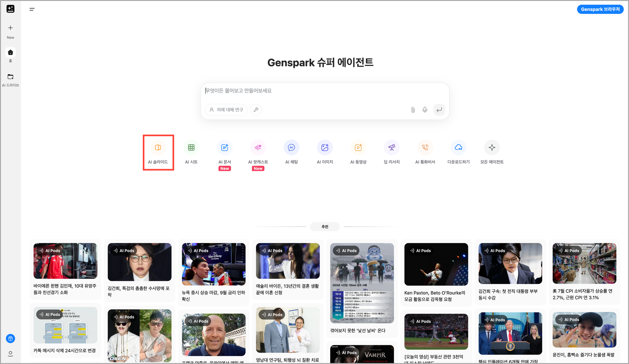Open AI 이미지 agent
This screenshot has width=629, height=364.
[x=325, y=152]
